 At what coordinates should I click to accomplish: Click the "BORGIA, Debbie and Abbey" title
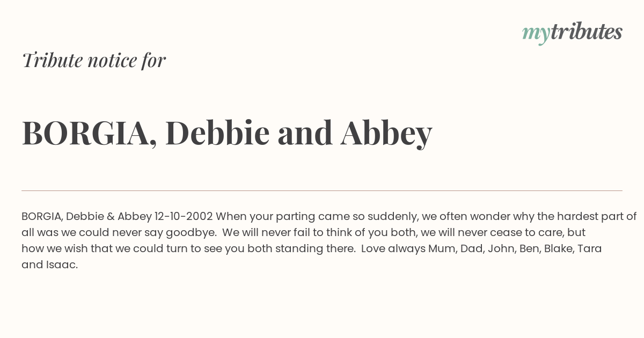tap(227, 133)
